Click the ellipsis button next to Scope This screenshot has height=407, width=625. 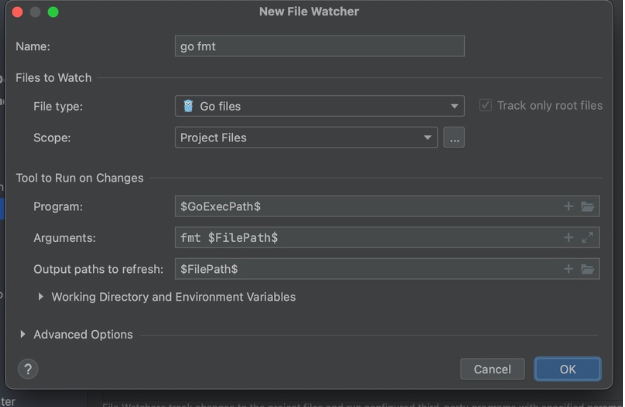pyautogui.click(x=454, y=138)
